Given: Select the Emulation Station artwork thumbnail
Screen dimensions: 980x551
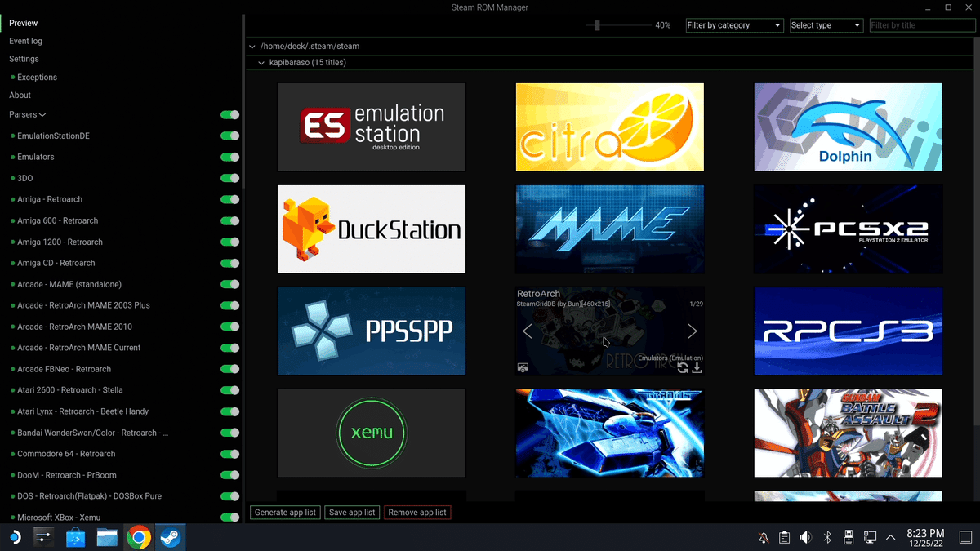Looking at the screenshot, I should 372,127.
